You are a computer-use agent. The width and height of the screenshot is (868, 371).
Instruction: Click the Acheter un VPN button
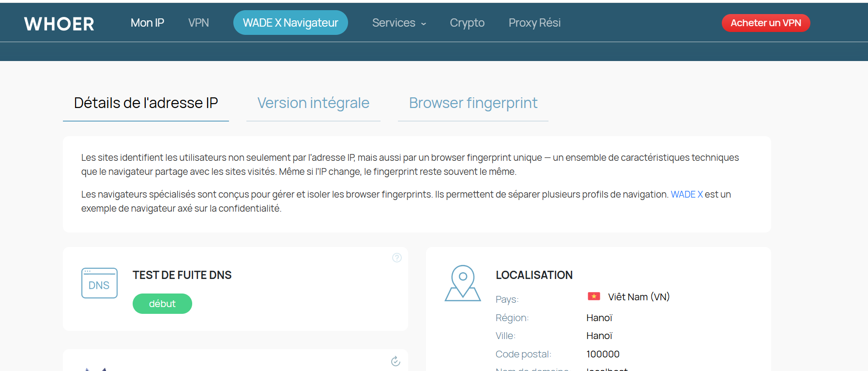[766, 23]
